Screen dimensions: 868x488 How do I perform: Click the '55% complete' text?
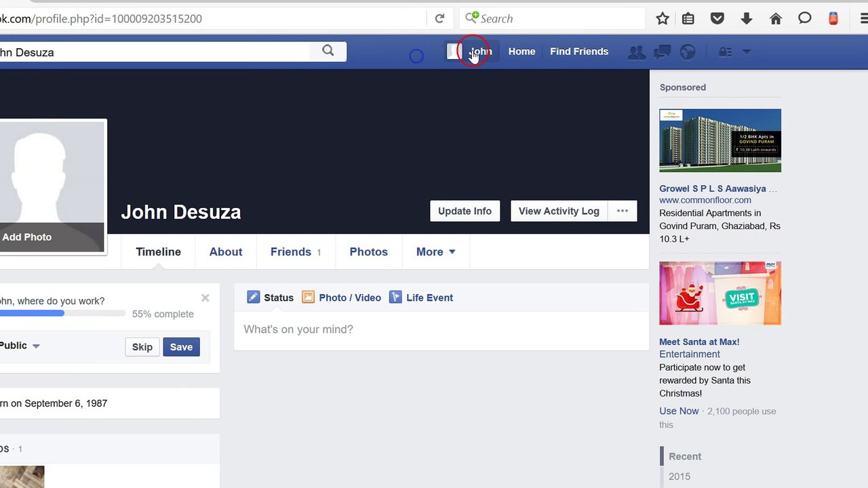[163, 314]
